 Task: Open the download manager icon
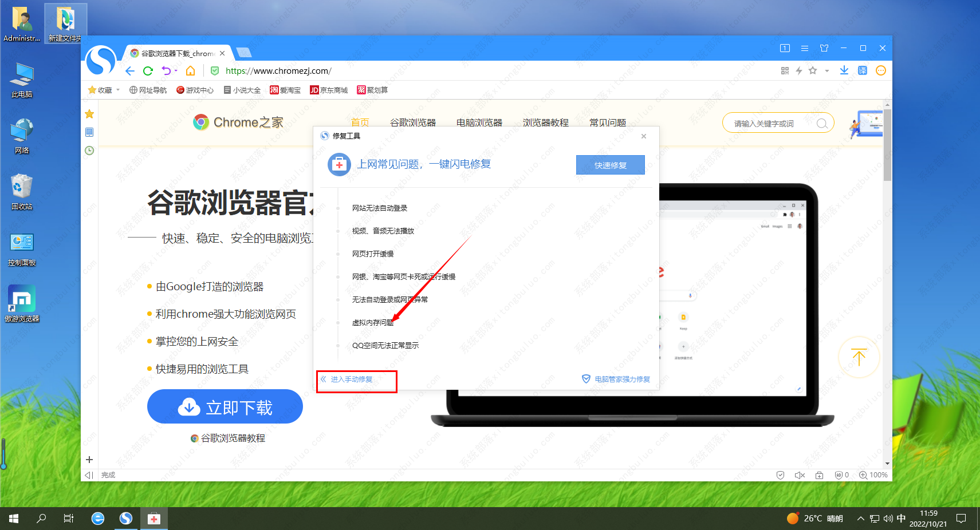[x=843, y=70]
